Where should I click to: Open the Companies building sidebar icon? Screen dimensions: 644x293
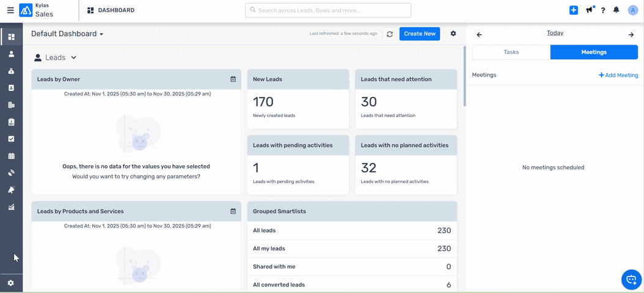(11, 105)
